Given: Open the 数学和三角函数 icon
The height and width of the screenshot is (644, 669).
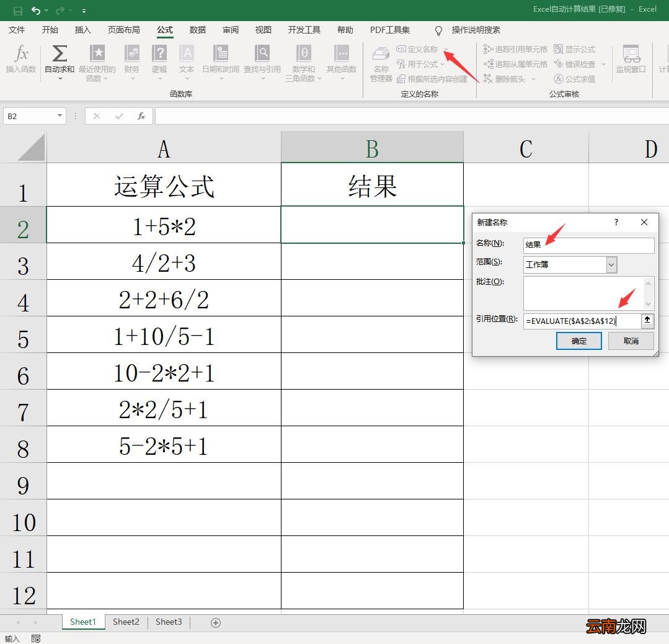Looking at the screenshot, I should tap(304, 53).
